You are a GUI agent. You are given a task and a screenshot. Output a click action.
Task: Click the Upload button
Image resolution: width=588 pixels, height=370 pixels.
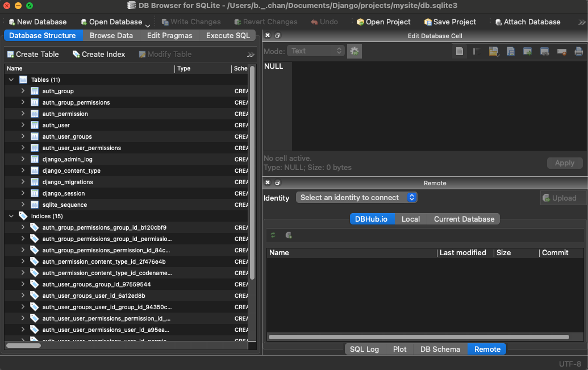(564, 198)
